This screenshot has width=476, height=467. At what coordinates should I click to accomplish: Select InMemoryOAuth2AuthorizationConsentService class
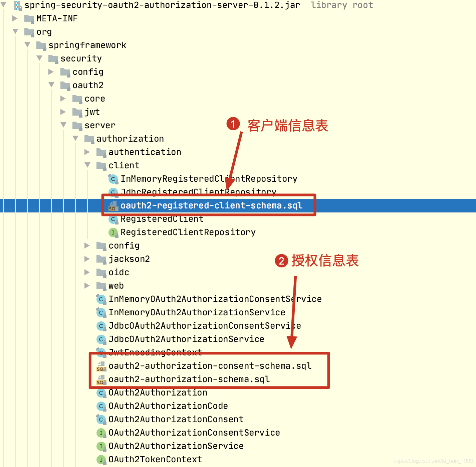click(215, 299)
